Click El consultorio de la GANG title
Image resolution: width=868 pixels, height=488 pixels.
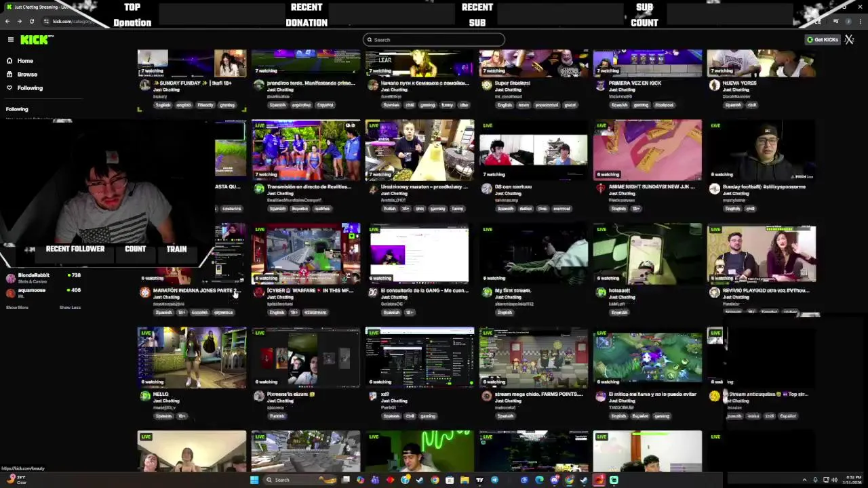pyautogui.click(x=425, y=291)
